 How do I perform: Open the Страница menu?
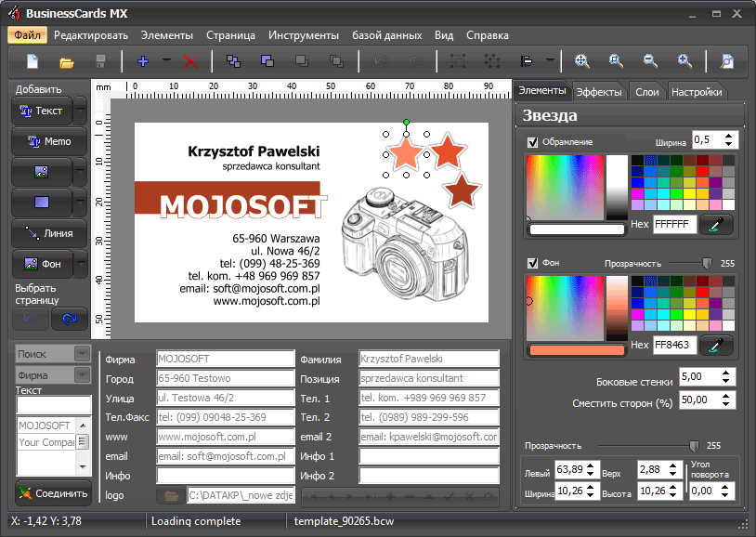230,35
